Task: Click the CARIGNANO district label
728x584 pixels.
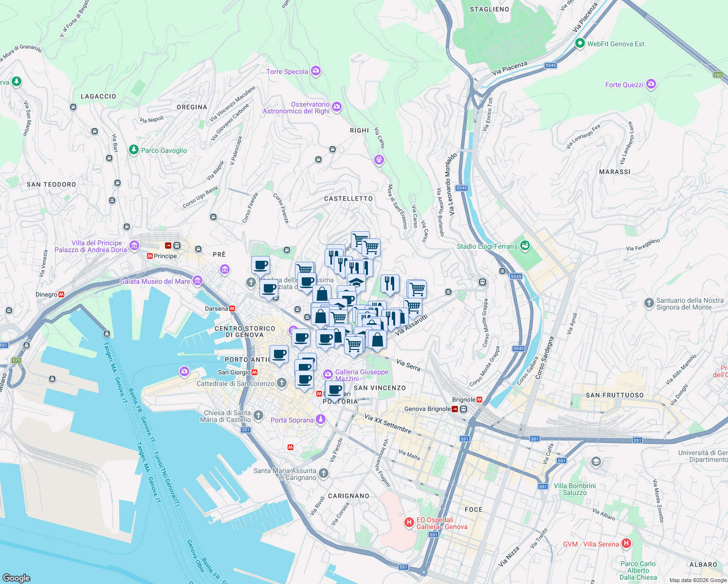Action: point(348,496)
